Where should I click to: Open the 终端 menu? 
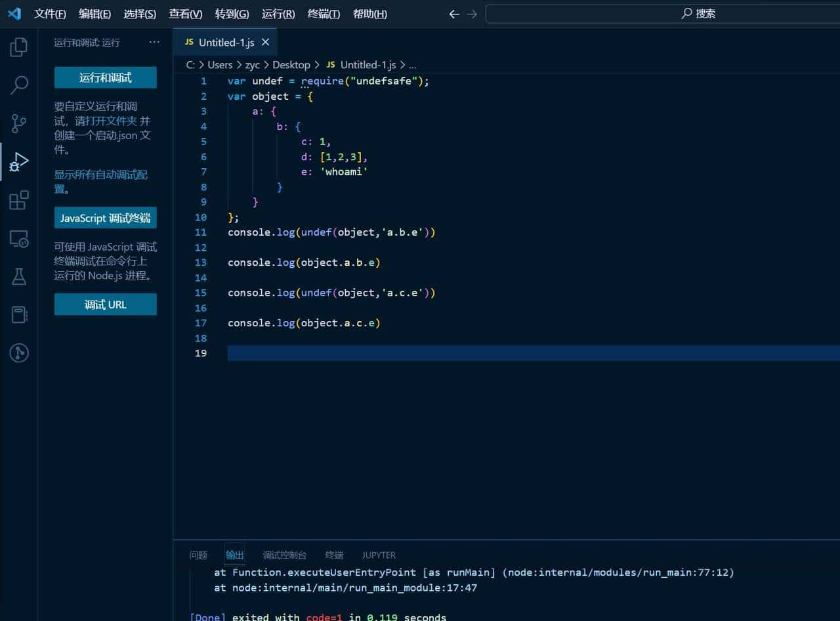coord(323,14)
